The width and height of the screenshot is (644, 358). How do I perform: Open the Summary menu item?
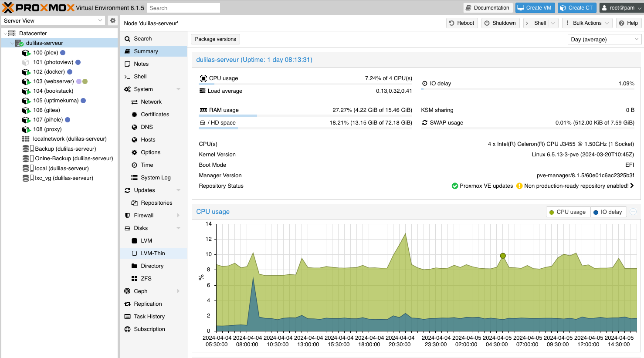tap(154, 51)
